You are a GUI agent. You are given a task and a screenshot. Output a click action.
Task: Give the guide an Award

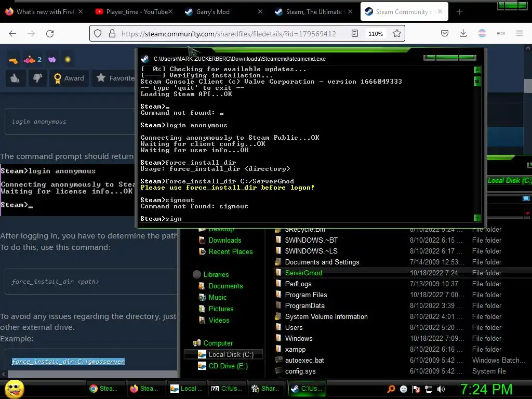(x=69, y=78)
